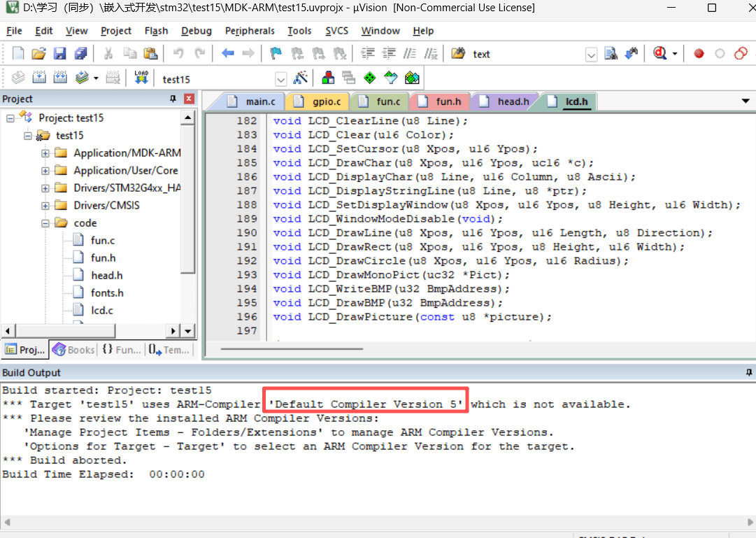Open the test15 target selection dropdown
This screenshot has height=538, width=756.
(280, 78)
